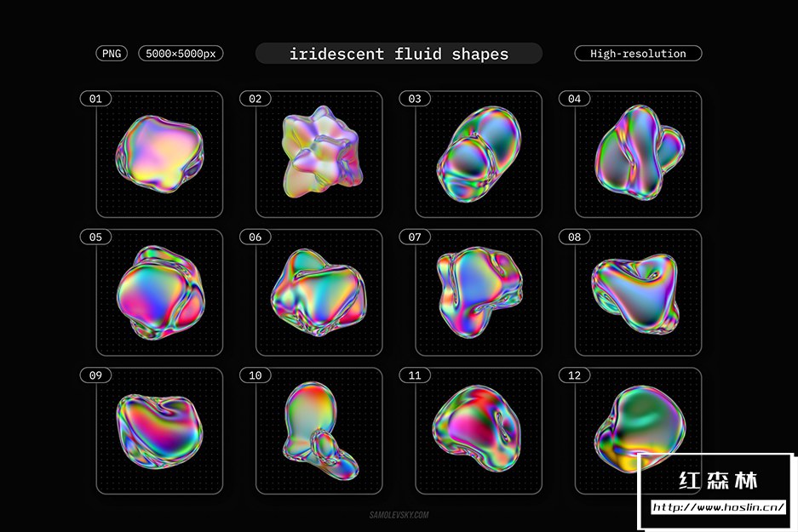Image resolution: width=798 pixels, height=532 pixels.
Task: Click the PNG format badge
Action: tap(112, 54)
